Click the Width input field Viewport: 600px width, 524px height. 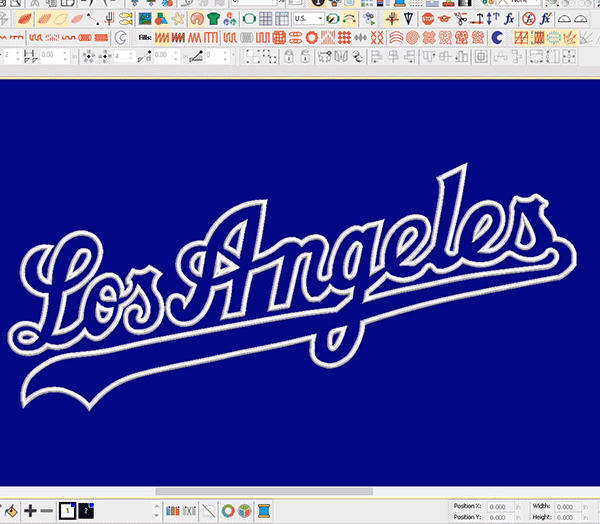click(567, 507)
